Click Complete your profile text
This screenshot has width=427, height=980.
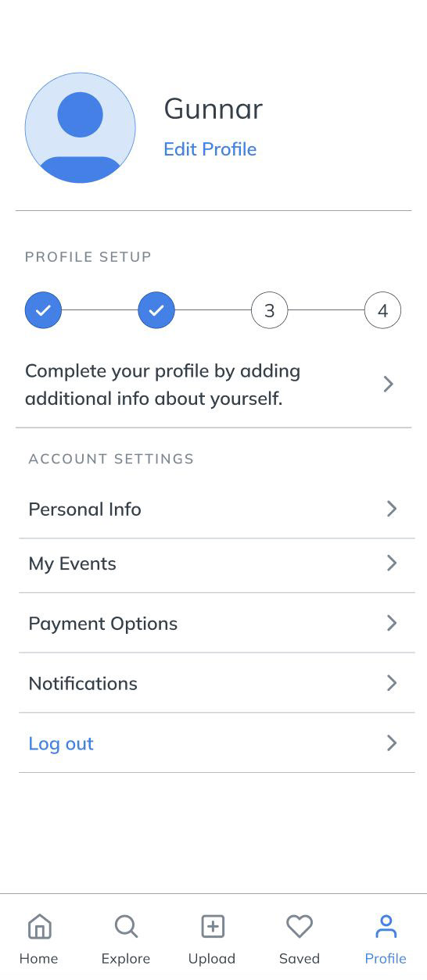tap(163, 384)
